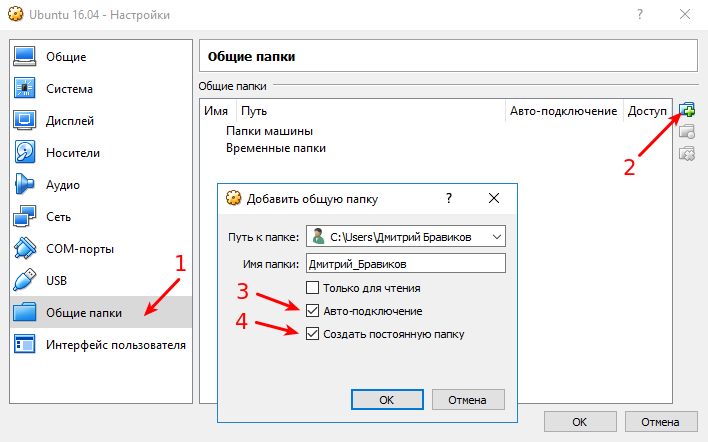This screenshot has width=708, height=442.
Task: Click the user icon in folder path field
Action: pyautogui.click(x=318, y=236)
